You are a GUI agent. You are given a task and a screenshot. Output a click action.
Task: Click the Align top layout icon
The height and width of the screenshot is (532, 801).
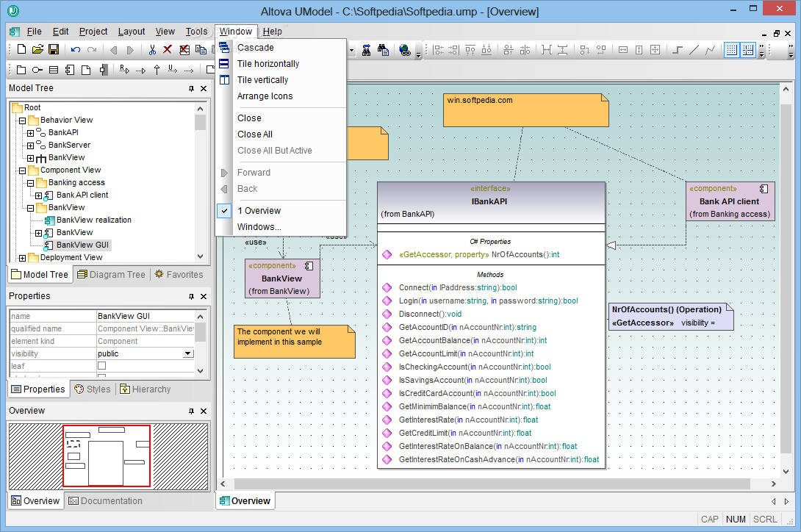pyautogui.click(x=470, y=49)
